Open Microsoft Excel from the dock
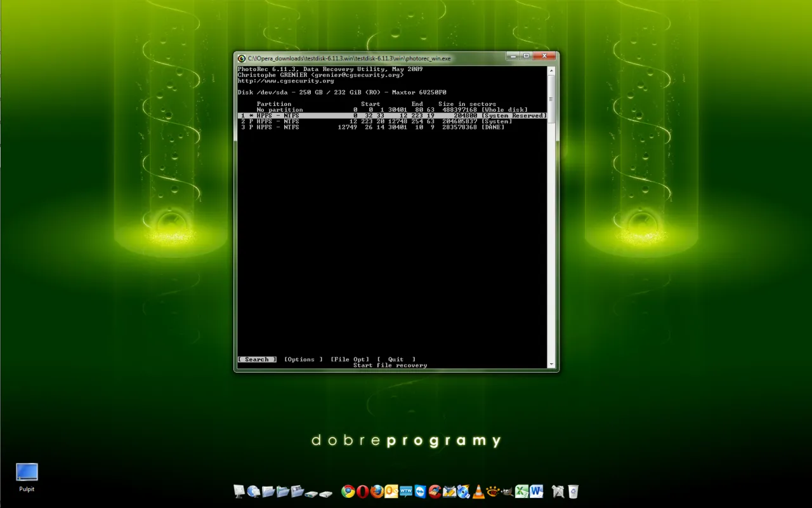 pyautogui.click(x=521, y=491)
